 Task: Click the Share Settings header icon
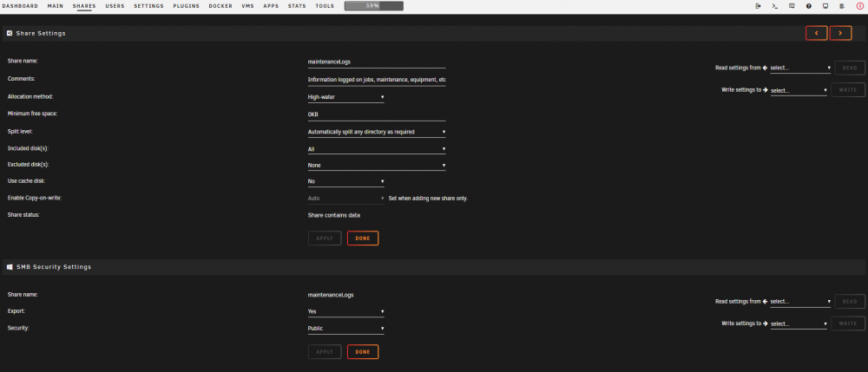[10, 33]
